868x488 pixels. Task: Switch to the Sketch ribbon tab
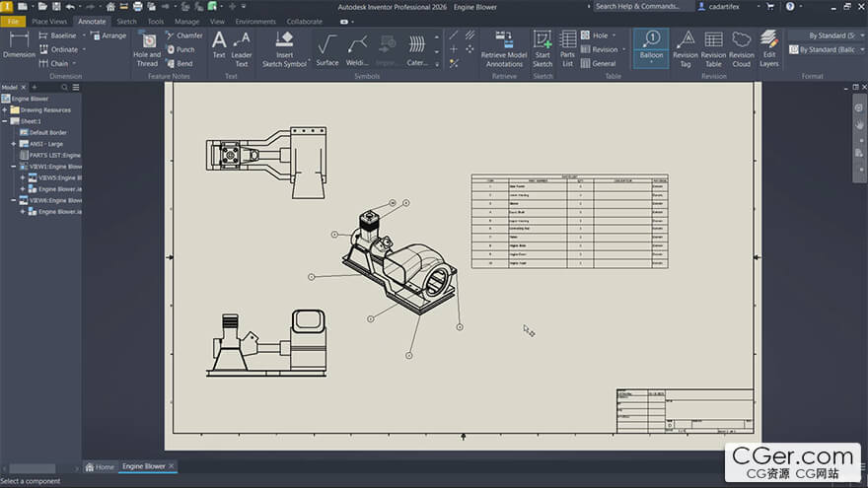[126, 21]
